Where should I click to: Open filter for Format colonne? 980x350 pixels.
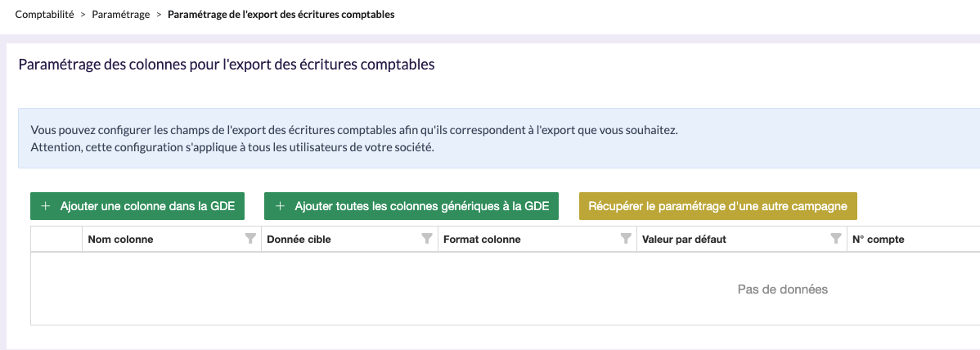tap(626, 239)
